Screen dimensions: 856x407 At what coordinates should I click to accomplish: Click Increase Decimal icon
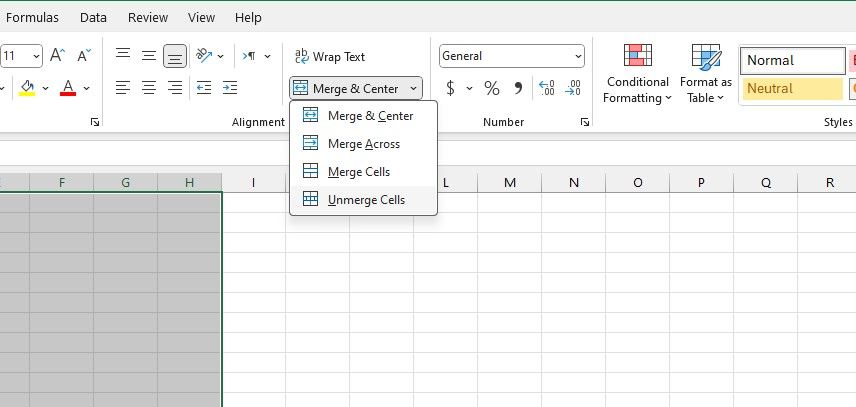(546, 88)
